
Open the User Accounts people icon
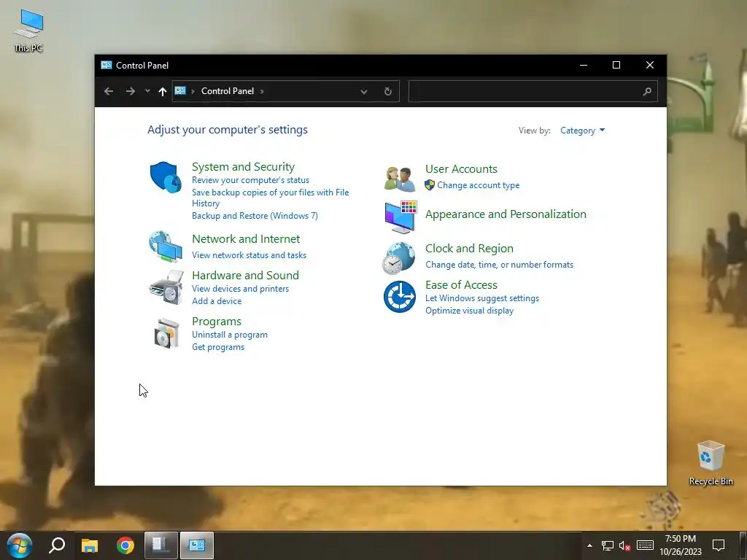coord(400,179)
